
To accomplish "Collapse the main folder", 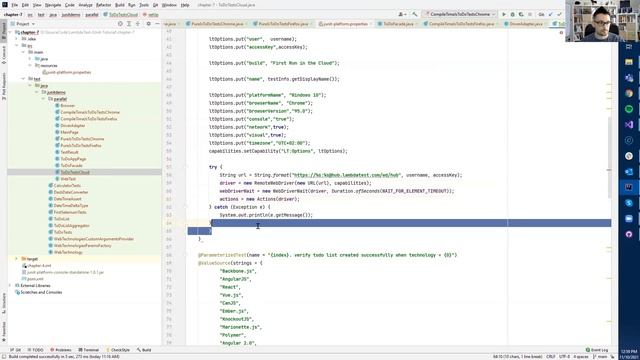I will click(23, 52).
